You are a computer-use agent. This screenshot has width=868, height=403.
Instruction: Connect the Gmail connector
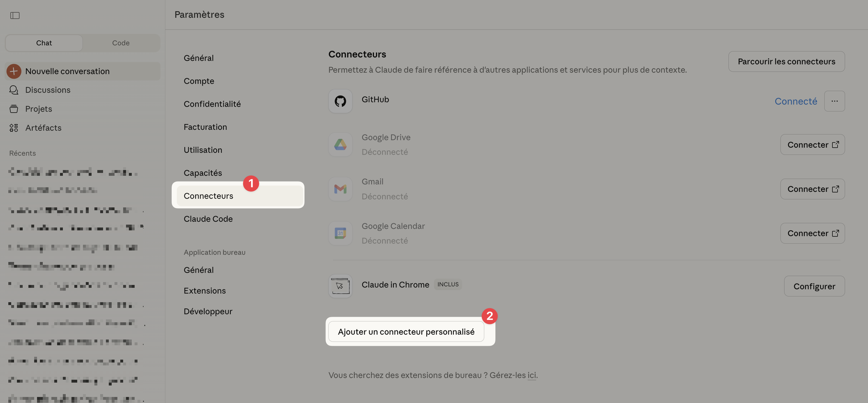812,189
